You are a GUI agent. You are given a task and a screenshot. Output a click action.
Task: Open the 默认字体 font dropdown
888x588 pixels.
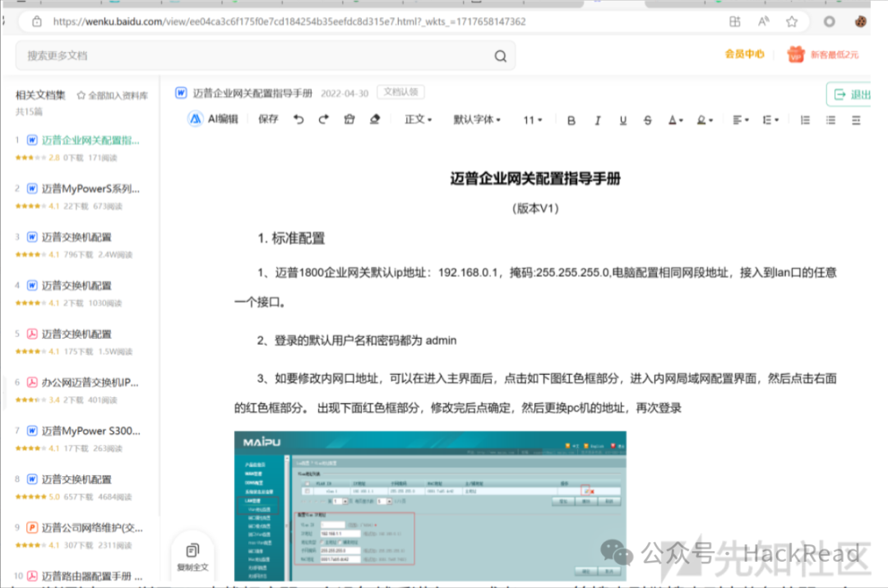click(477, 119)
